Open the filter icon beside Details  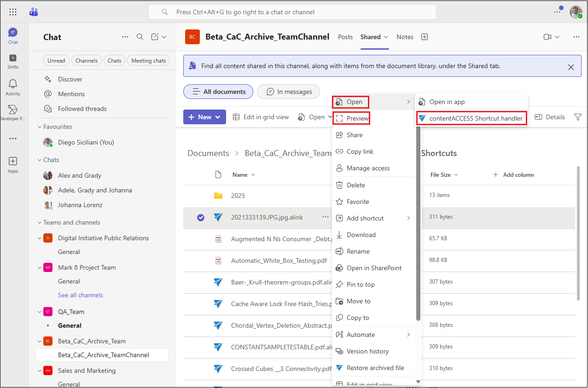pyautogui.click(x=578, y=117)
